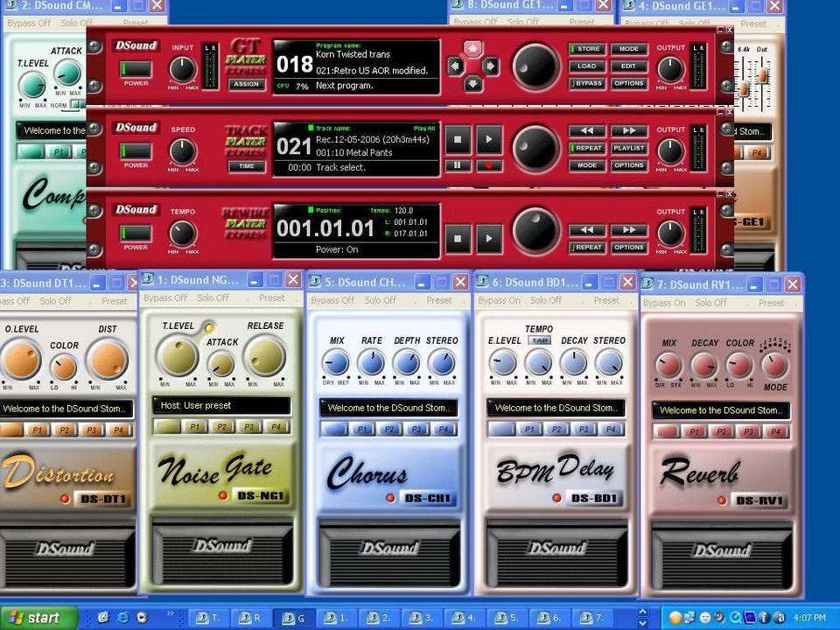Viewport: 840px width, 630px height.
Task: Fast forward the Rewire Player
Action: point(628,230)
